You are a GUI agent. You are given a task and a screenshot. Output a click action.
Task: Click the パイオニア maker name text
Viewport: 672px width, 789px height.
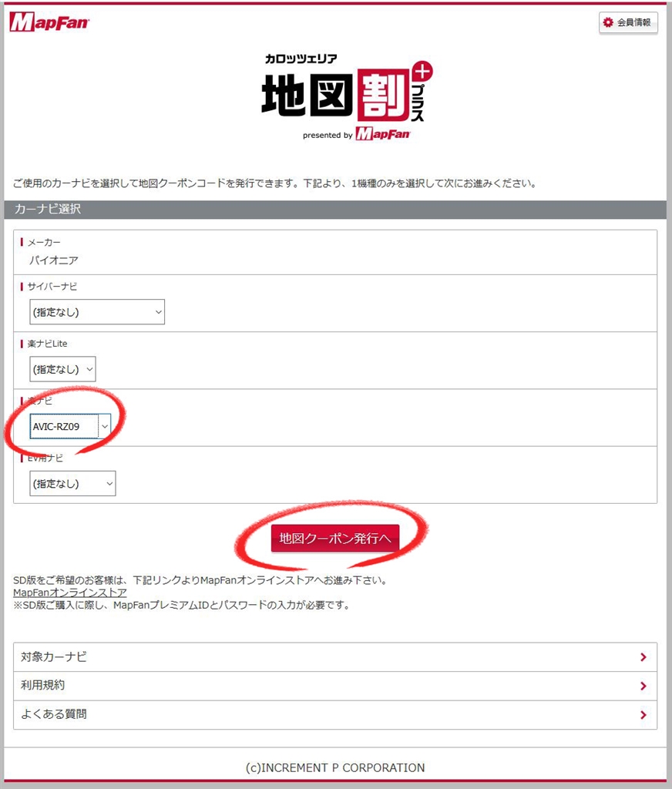(x=54, y=260)
